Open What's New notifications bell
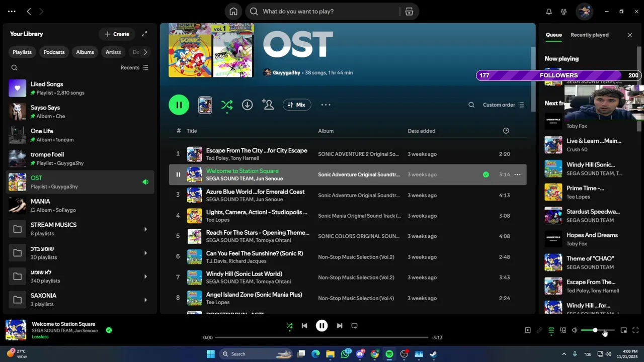 [549, 12]
